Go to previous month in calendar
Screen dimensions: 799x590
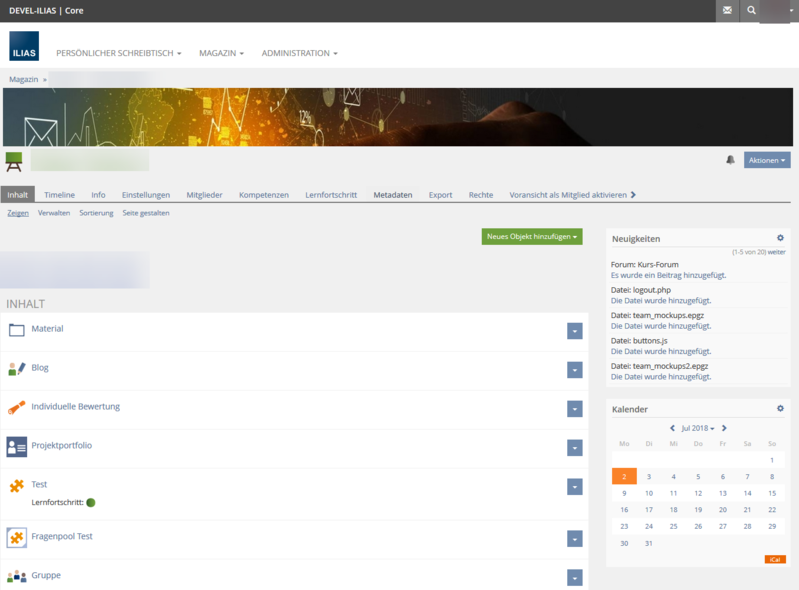coord(673,428)
